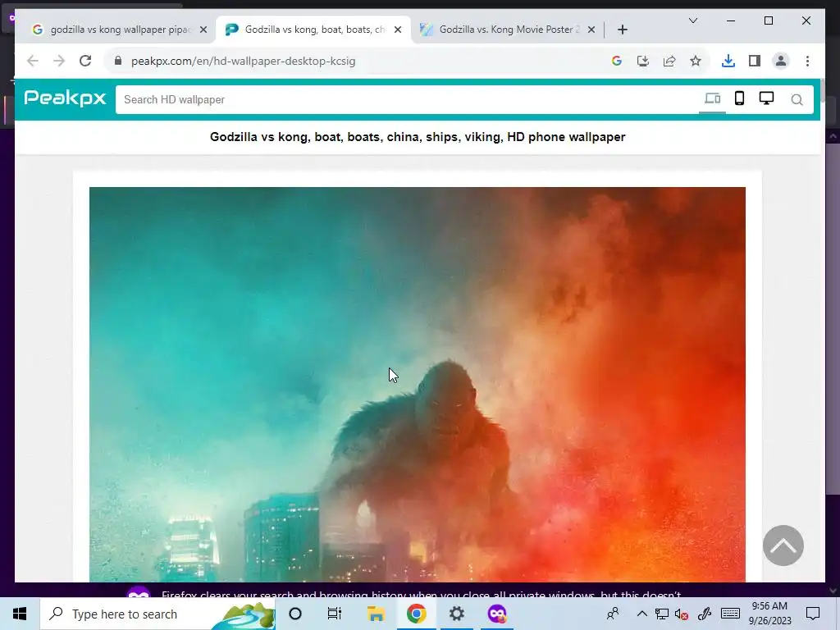840x630 pixels.
Task: Share this page icon
Action: coord(669,61)
